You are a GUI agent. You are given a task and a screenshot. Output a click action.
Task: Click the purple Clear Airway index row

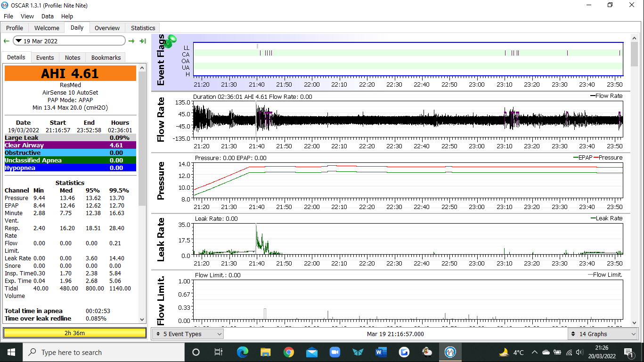coord(70,145)
